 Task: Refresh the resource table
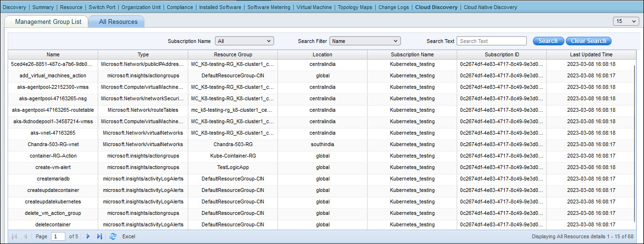(x=113, y=236)
